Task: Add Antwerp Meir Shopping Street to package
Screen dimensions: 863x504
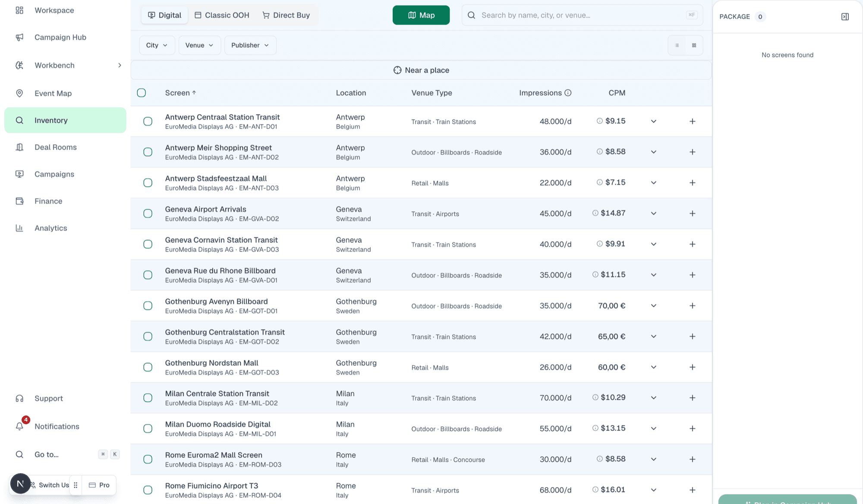Action: click(693, 152)
